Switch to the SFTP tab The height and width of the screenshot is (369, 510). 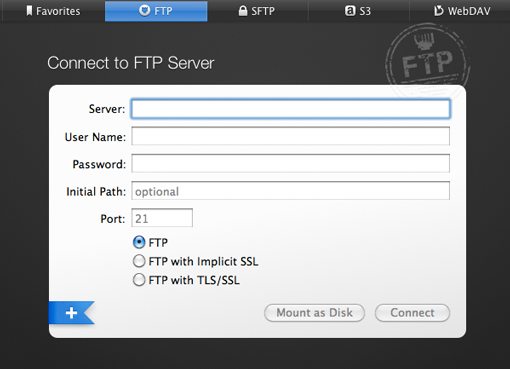click(258, 11)
